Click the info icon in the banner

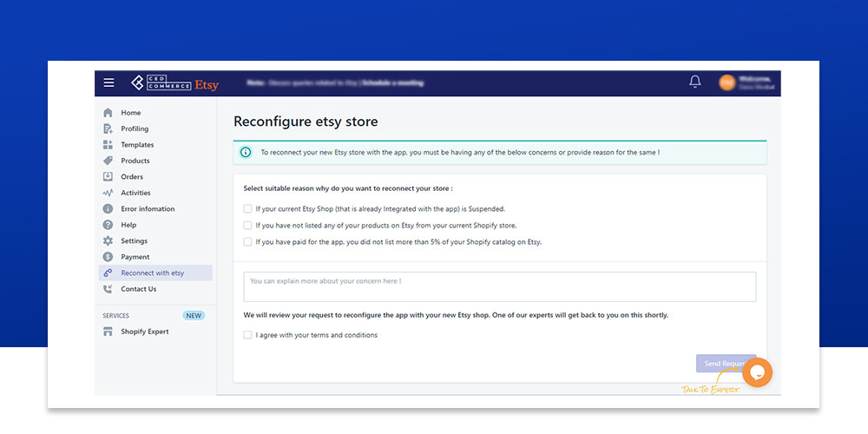(246, 152)
